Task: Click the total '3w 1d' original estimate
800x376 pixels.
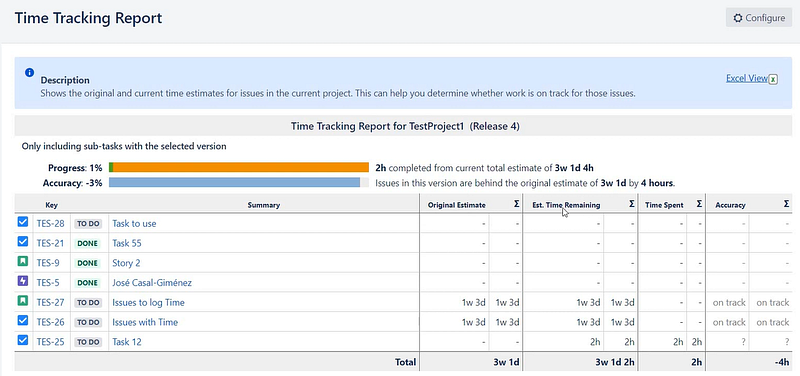Action: click(x=507, y=362)
